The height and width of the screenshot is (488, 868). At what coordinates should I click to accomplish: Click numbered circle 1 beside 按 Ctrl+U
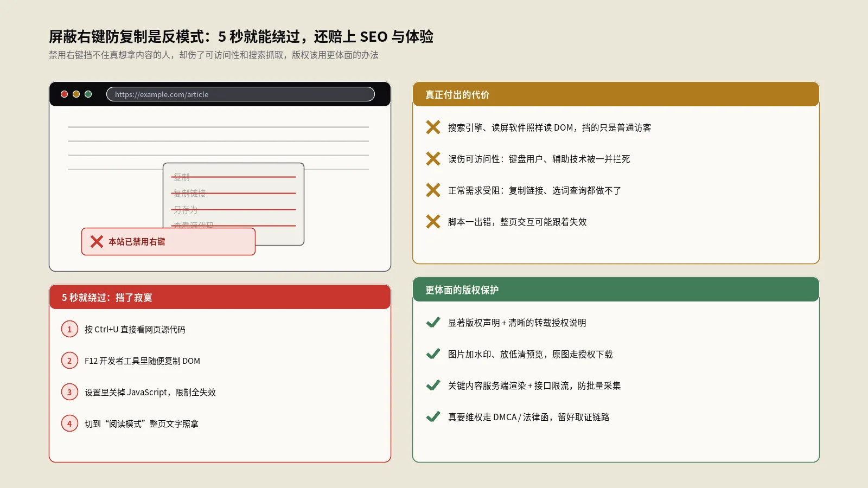[69, 329]
